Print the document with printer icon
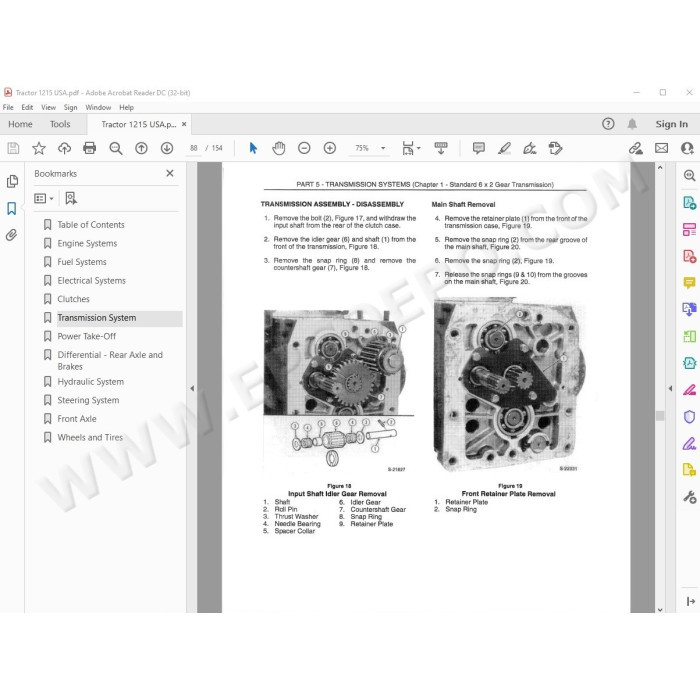 90,148
